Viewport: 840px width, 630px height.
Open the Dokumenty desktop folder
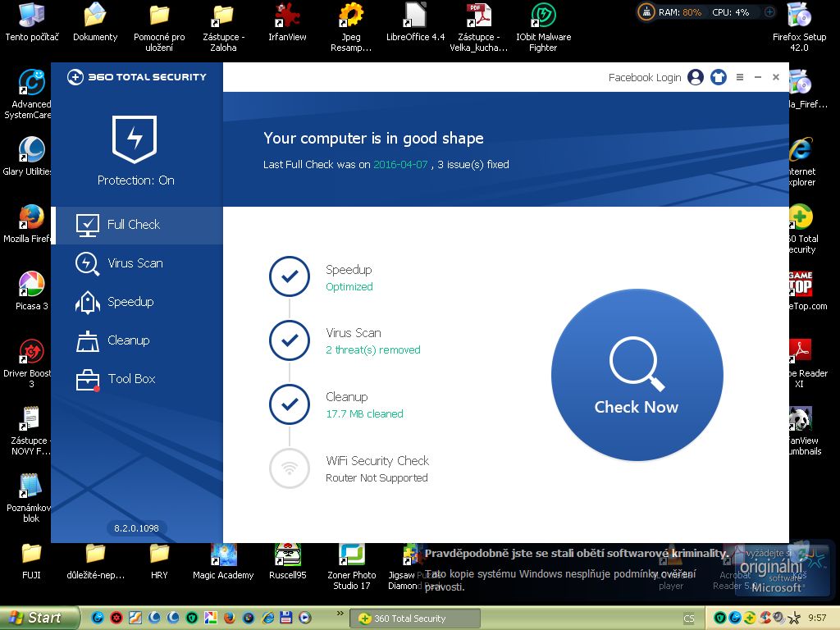point(95,21)
